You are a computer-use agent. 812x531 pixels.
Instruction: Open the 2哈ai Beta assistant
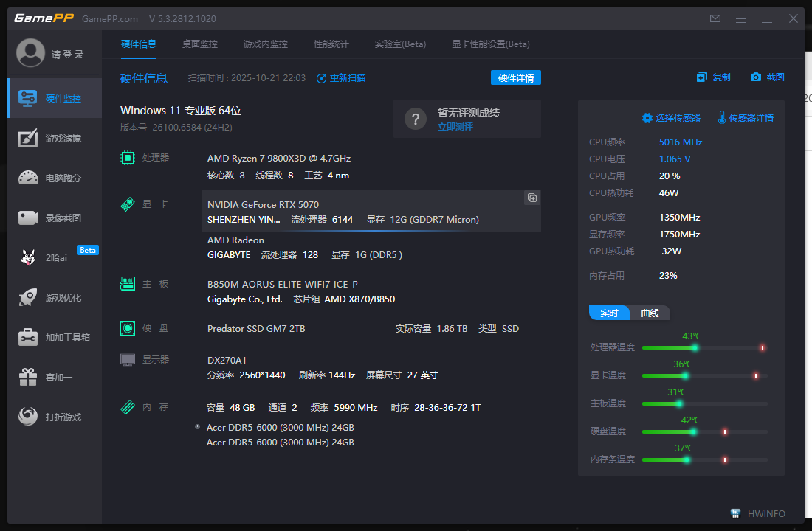[x=55, y=257]
